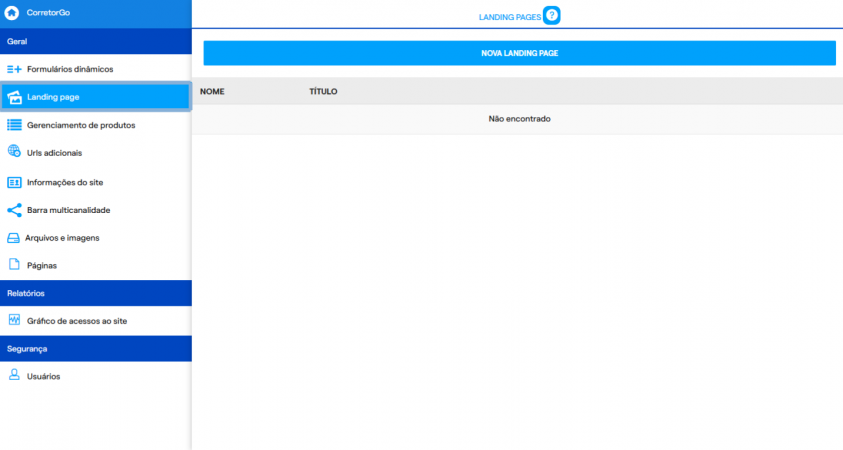Select the Landing page menu item
Image resolution: width=843 pixels, height=450 pixels.
96,97
